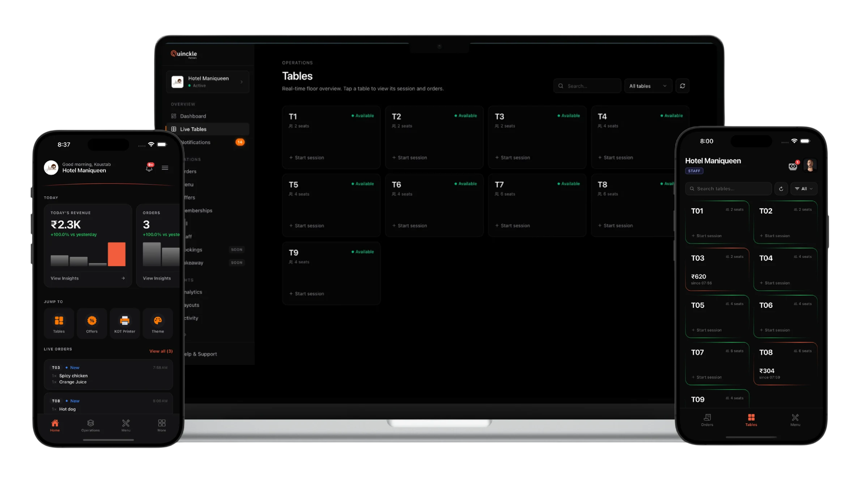The image size is (868, 488).
Task: Start session on laptop table T4
Action: click(x=616, y=158)
